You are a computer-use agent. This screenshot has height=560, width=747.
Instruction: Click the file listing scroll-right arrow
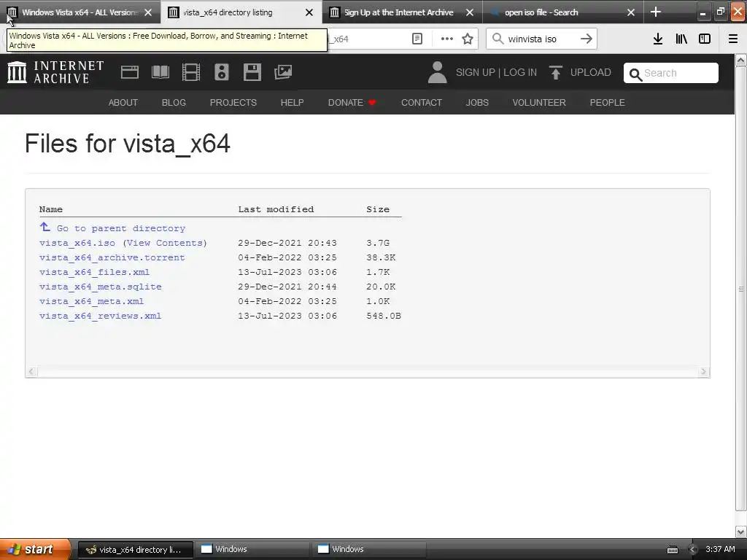pos(704,371)
